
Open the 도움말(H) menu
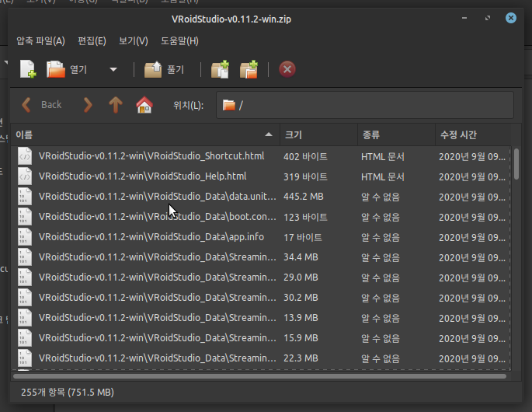pyautogui.click(x=180, y=41)
